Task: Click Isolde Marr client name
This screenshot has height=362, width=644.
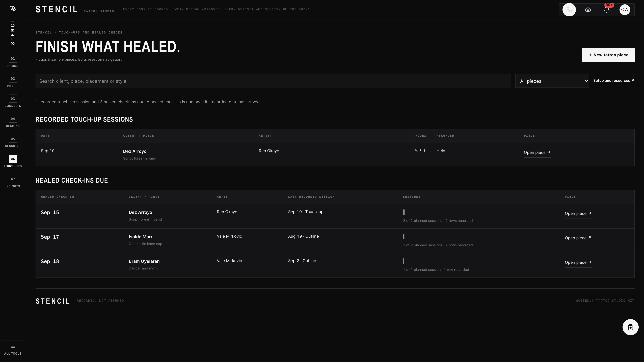Action: tap(140, 237)
